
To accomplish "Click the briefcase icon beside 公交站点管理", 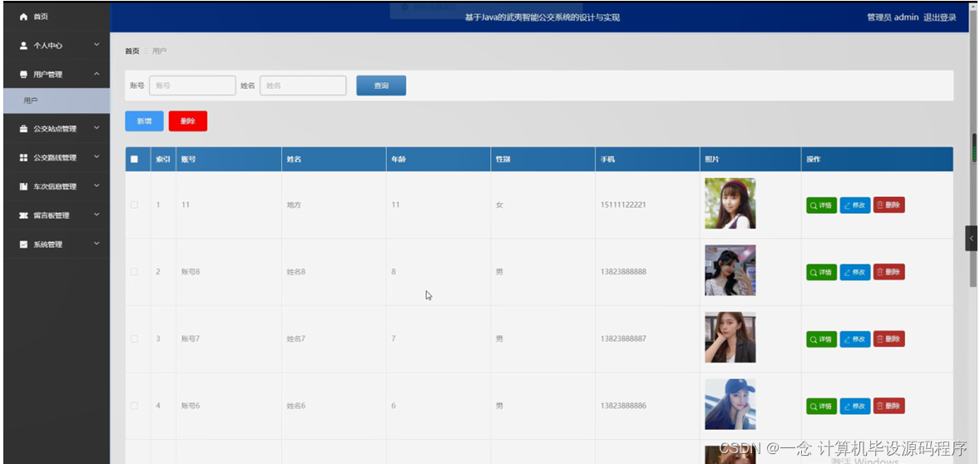I will pyautogui.click(x=24, y=129).
